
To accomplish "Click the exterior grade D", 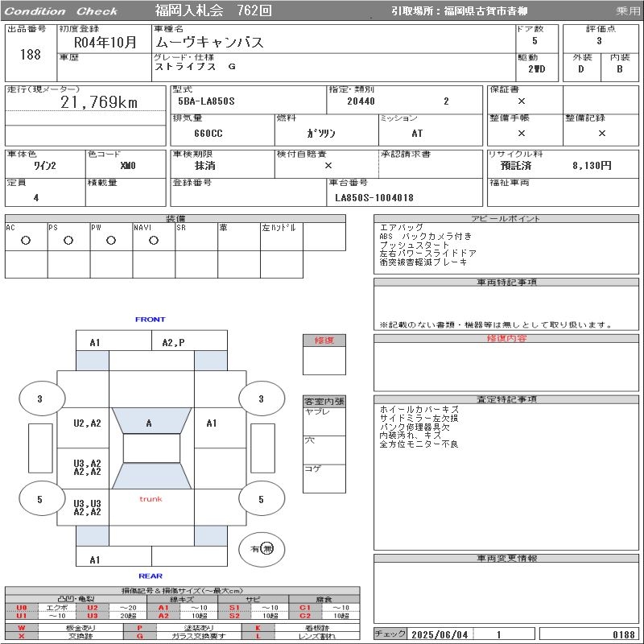I will point(581,69).
